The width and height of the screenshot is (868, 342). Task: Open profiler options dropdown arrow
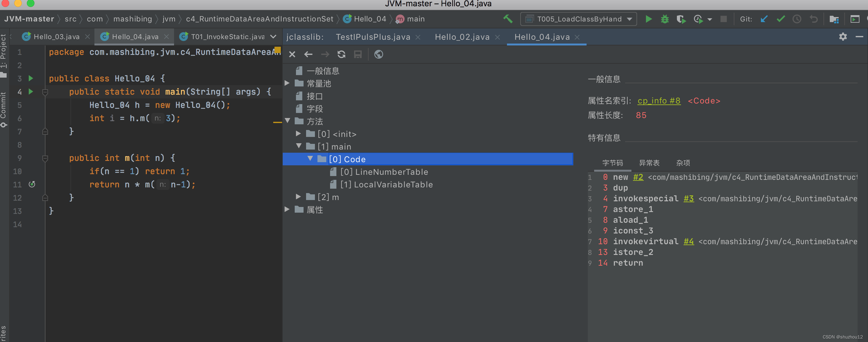click(x=710, y=20)
